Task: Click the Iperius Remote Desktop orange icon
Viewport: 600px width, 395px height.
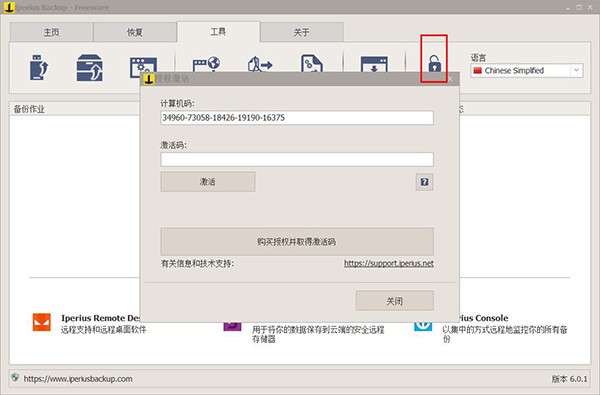Action: tap(42, 322)
